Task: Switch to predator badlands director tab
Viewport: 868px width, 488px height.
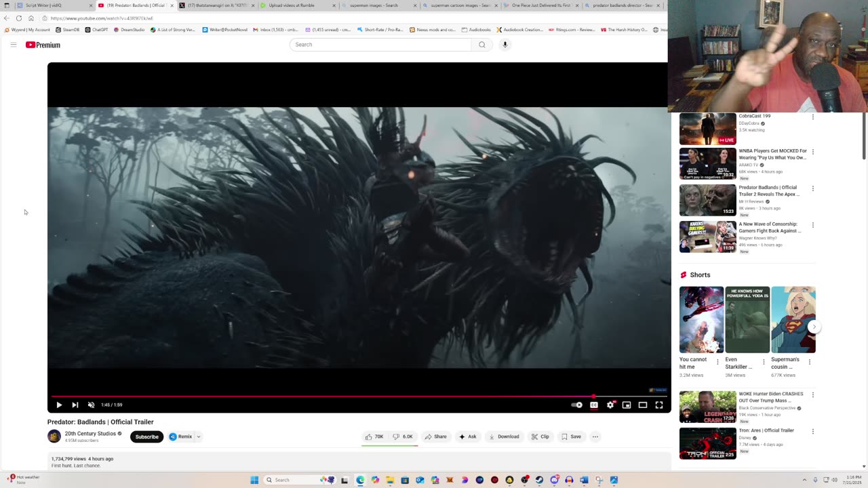Action: (621, 5)
